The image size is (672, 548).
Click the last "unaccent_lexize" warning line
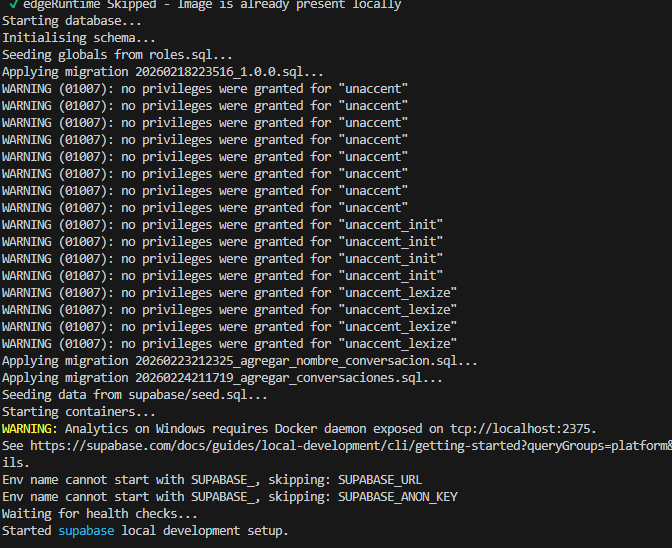click(229, 344)
